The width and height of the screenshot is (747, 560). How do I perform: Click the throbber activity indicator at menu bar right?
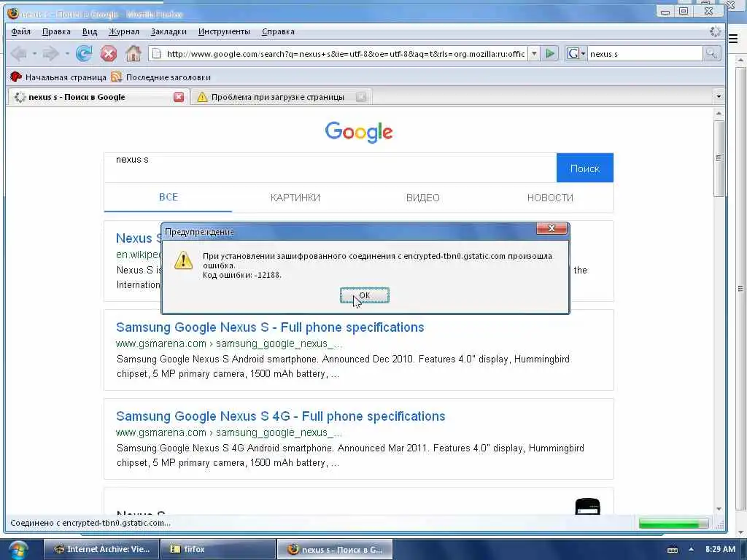point(715,31)
